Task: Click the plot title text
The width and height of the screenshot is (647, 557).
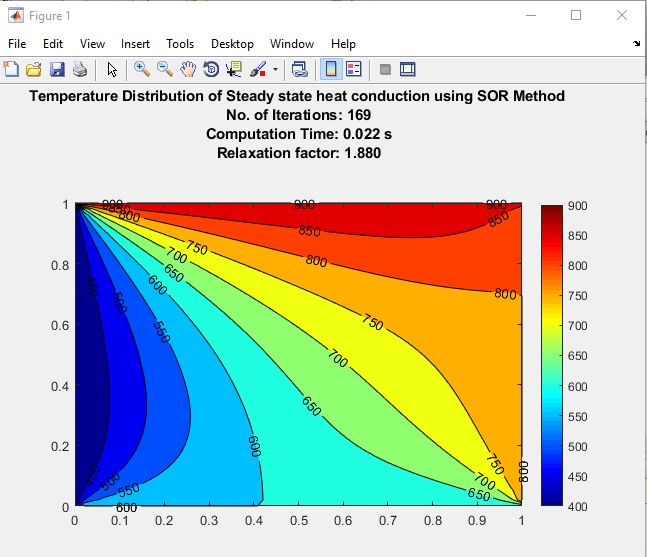Action: 297,97
